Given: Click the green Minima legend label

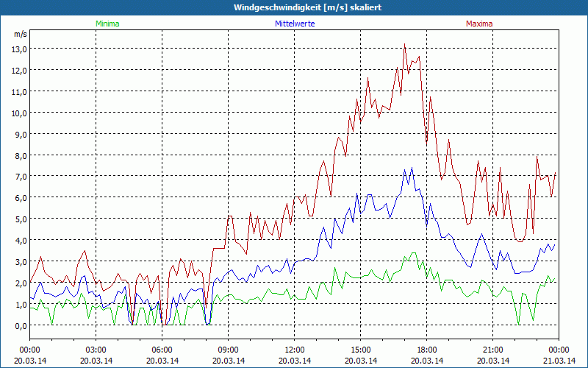Looking at the screenshot, I should point(107,24).
